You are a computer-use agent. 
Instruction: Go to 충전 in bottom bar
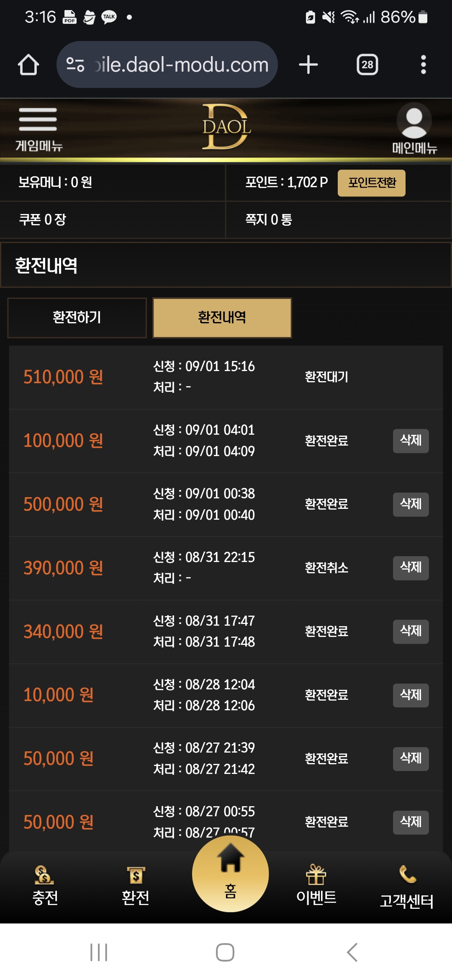click(45, 886)
